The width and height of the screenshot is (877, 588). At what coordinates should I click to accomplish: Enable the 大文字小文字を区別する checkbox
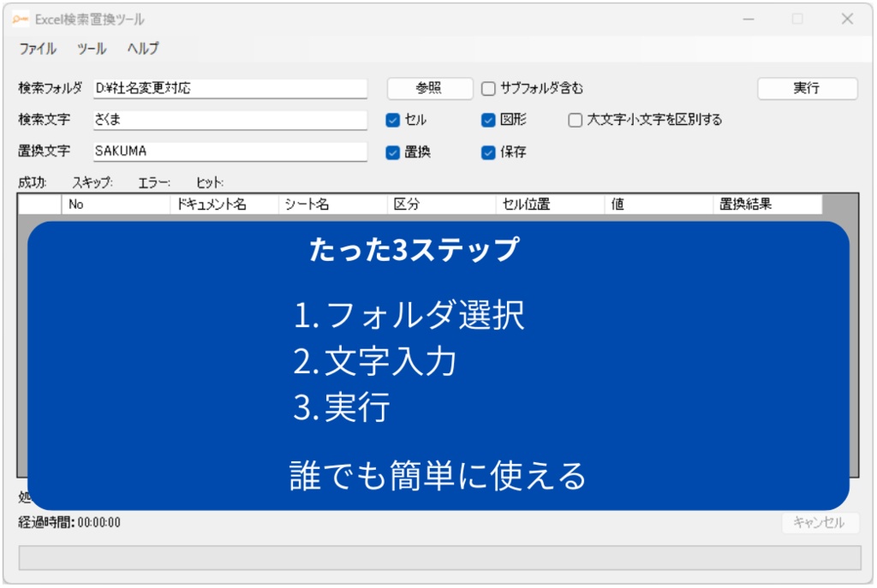[573, 120]
